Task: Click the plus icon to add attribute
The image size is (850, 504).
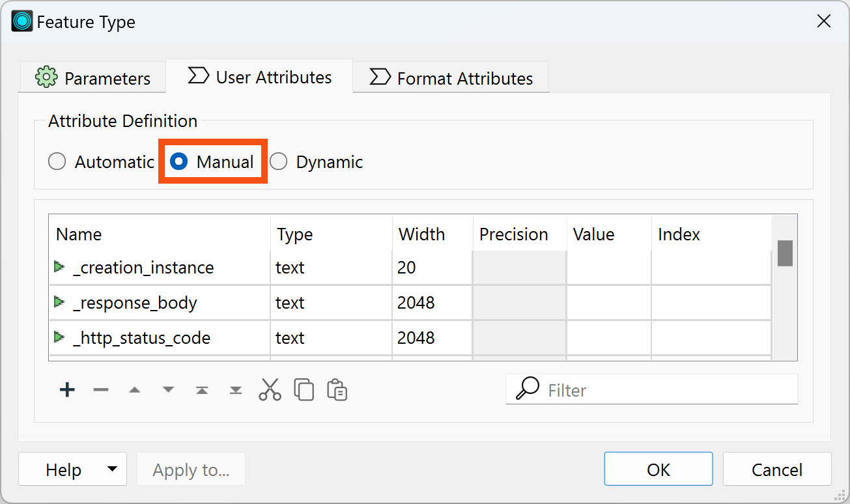Action: click(67, 390)
